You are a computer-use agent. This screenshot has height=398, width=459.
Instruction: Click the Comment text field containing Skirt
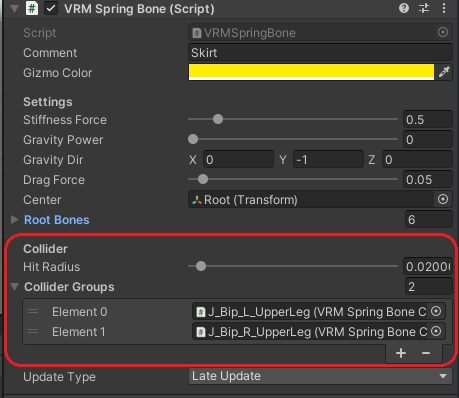click(320, 53)
